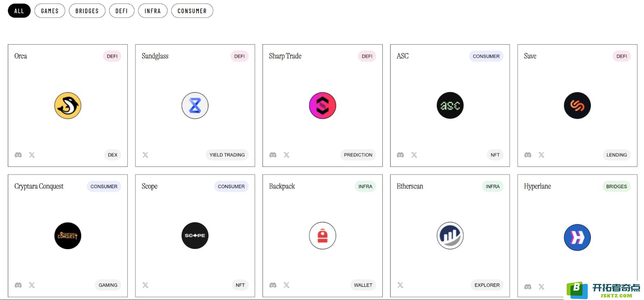This screenshot has width=644, height=300.
Task: Filter projects by DEFI category
Action: click(x=122, y=11)
